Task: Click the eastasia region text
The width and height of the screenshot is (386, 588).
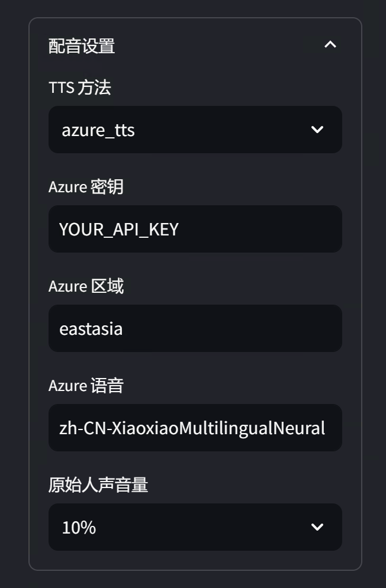Action: click(91, 329)
